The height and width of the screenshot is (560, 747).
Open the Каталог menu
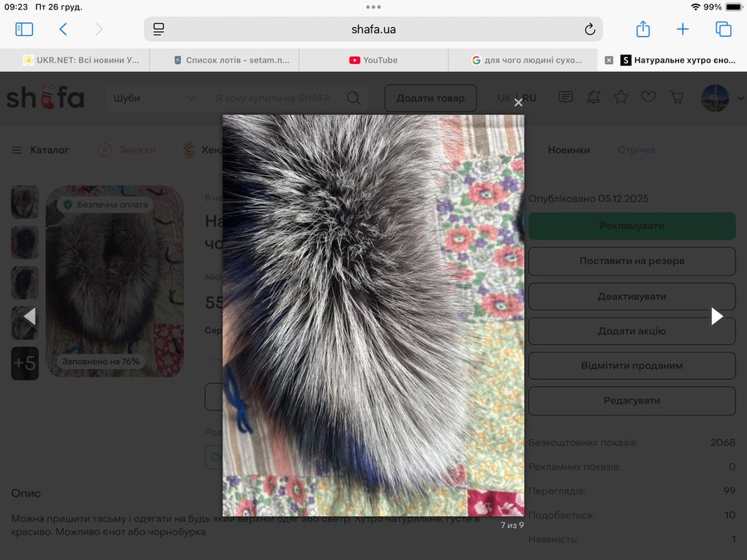(40, 150)
